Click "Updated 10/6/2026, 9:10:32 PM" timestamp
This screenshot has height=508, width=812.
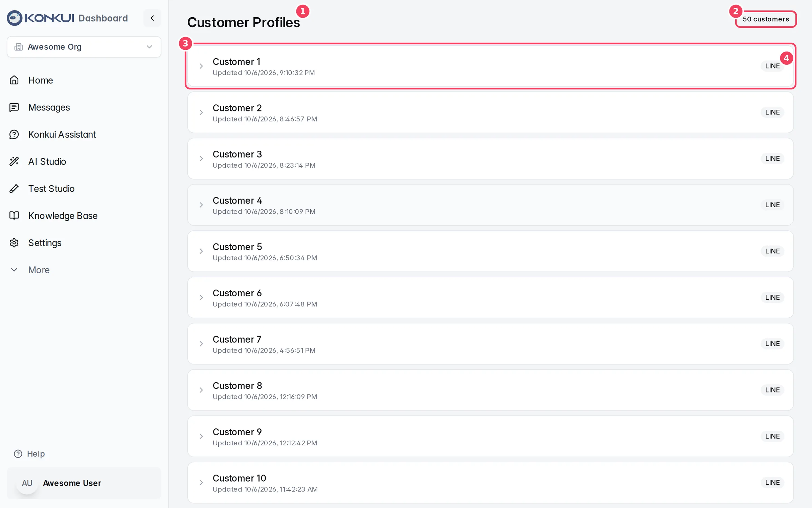pyautogui.click(x=264, y=73)
